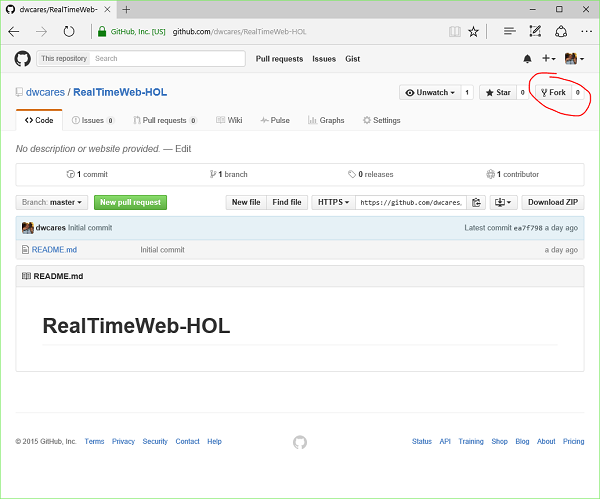Open Pull requests in top navigation
The width and height of the screenshot is (600, 499).
click(x=279, y=59)
